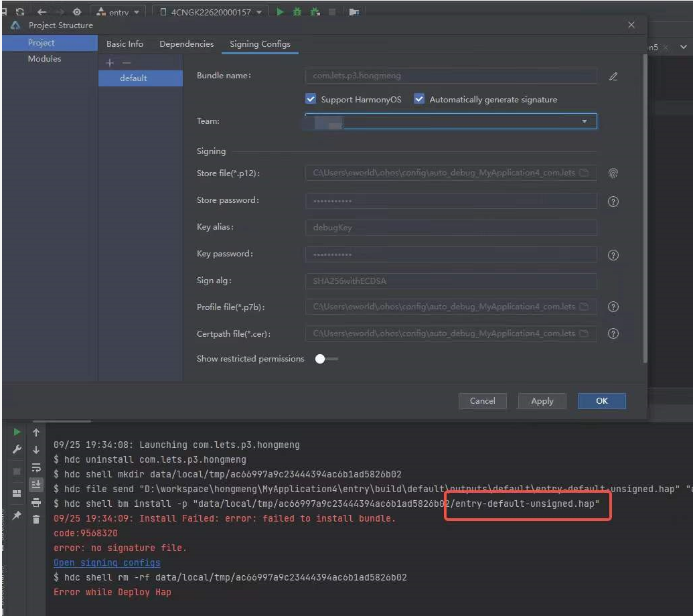Click the Cancel button

click(482, 401)
